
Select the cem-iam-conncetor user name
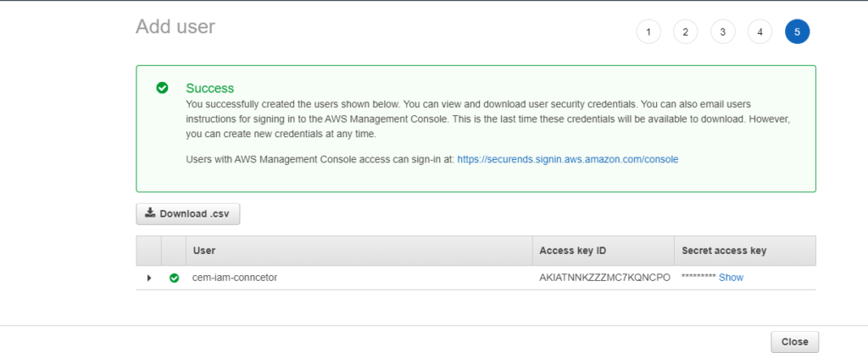[x=235, y=278]
